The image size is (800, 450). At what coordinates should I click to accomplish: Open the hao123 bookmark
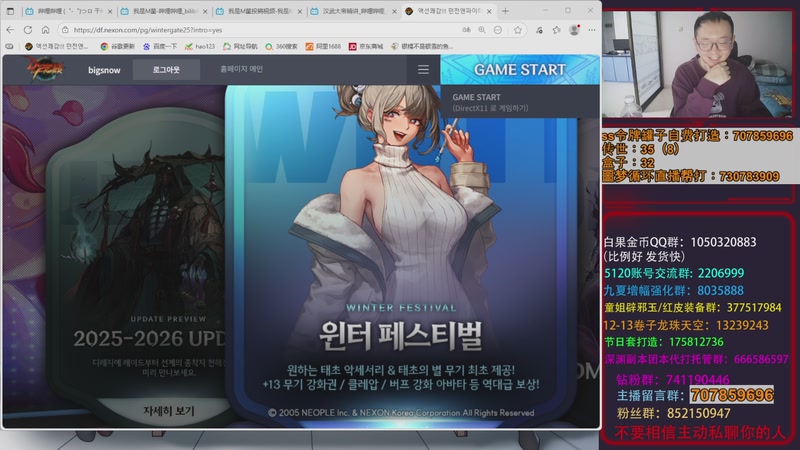pos(200,46)
